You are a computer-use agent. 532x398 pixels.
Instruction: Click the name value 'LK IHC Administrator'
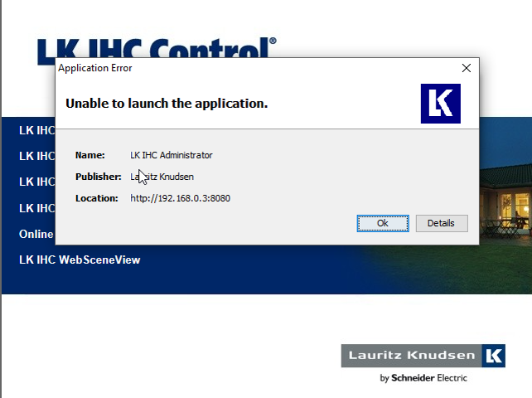[x=172, y=155]
